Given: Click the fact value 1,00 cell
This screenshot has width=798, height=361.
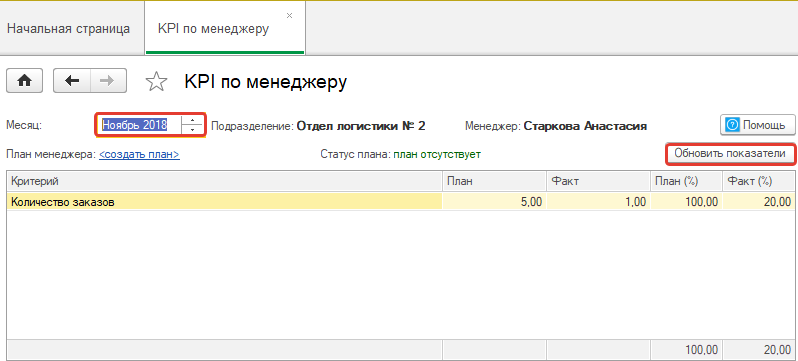Looking at the screenshot, I should (x=598, y=202).
